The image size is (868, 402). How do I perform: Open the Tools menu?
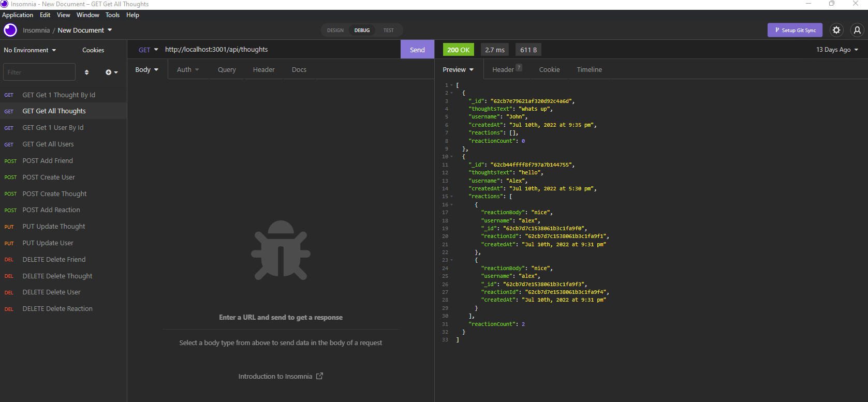[112, 15]
